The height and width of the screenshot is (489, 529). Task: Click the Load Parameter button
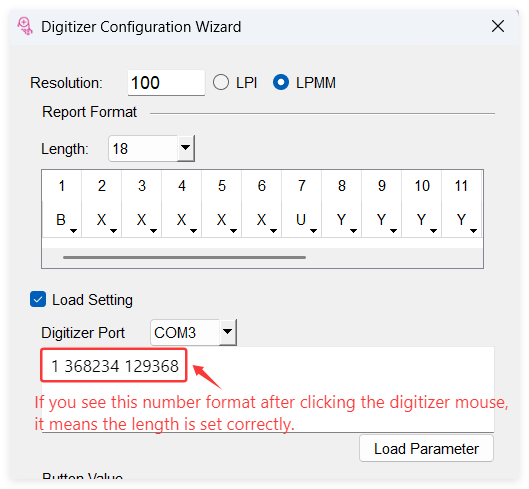tap(426, 449)
